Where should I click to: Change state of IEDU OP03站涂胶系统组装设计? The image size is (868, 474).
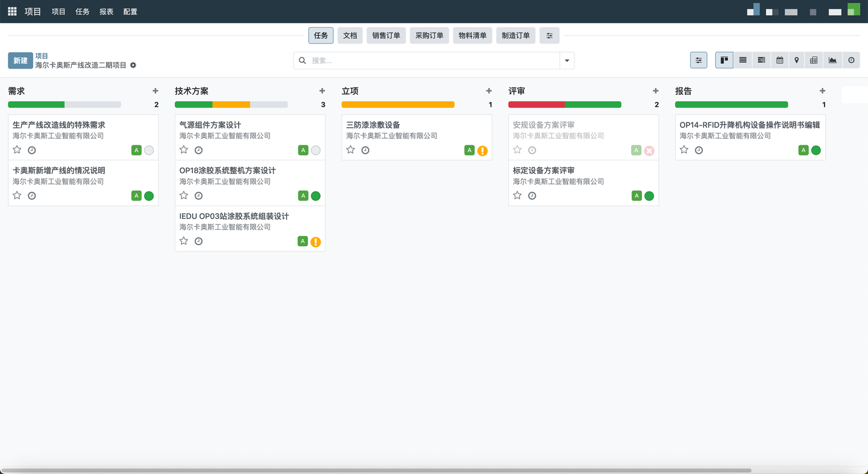[x=316, y=242]
